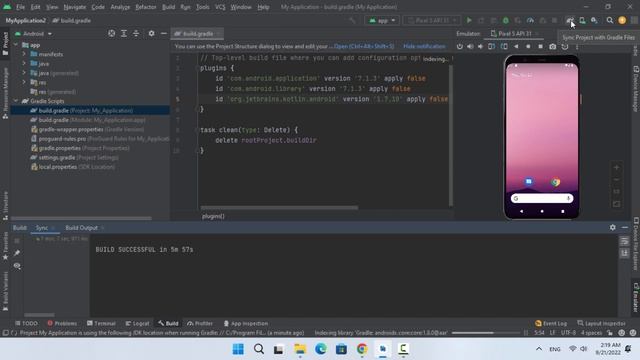Open the Terminal tool window
Viewport: 640px width, 360px height.
point(101,323)
